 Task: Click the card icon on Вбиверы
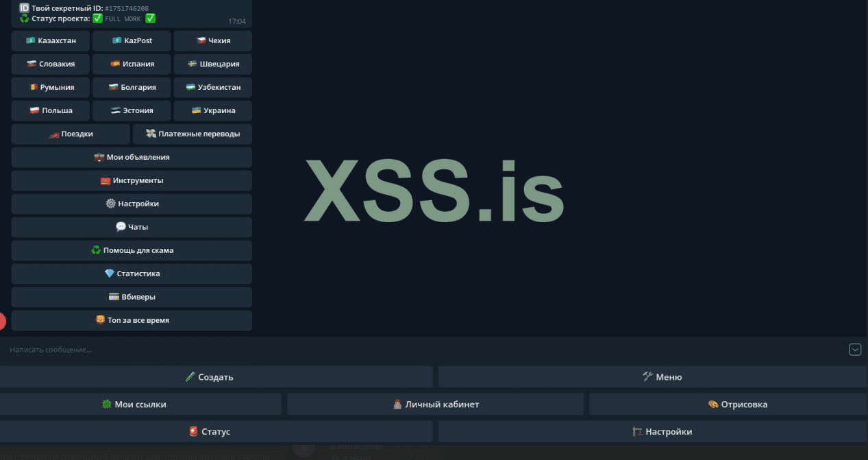(114, 297)
